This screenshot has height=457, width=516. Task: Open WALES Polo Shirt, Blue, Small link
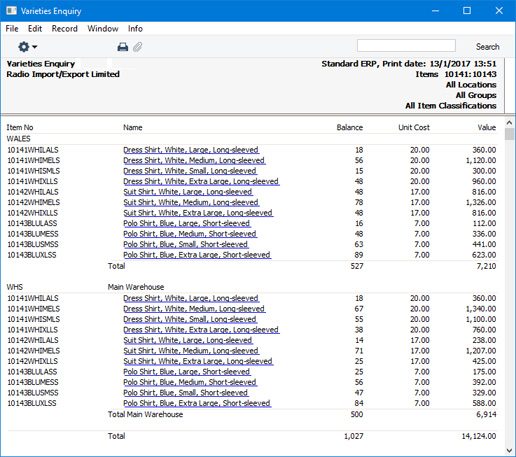click(x=186, y=244)
